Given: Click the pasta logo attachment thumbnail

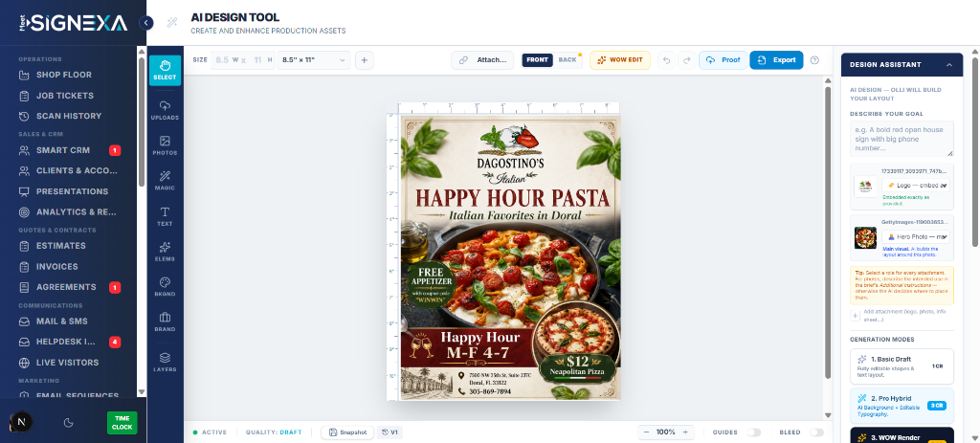Looking at the screenshot, I should coord(865,187).
